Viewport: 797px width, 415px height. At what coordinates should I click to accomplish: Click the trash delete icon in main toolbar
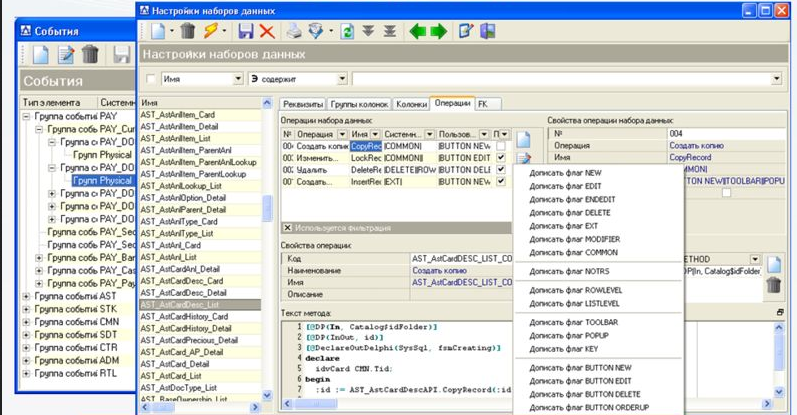(x=188, y=31)
